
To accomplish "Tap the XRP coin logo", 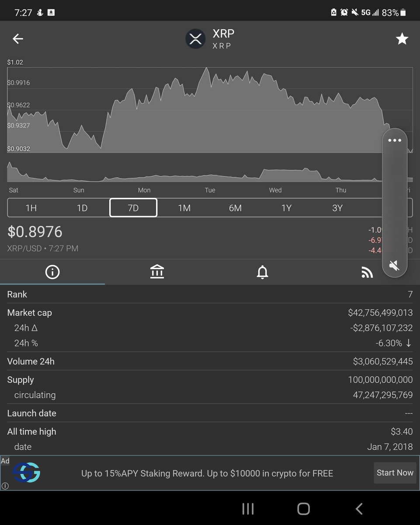I will pos(195,39).
